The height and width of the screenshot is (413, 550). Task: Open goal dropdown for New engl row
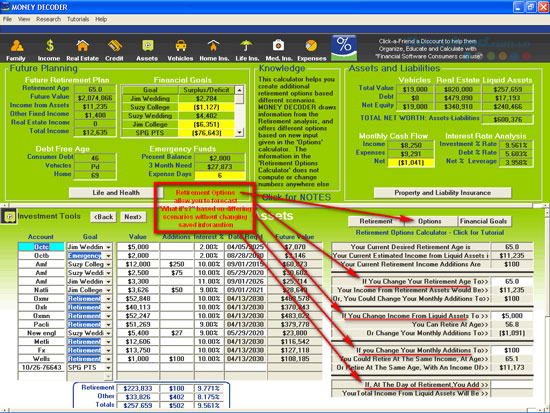click(x=108, y=333)
